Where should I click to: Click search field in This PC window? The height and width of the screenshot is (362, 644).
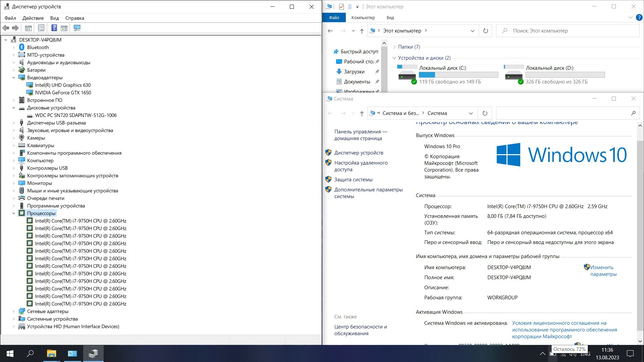[x=568, y=31]
